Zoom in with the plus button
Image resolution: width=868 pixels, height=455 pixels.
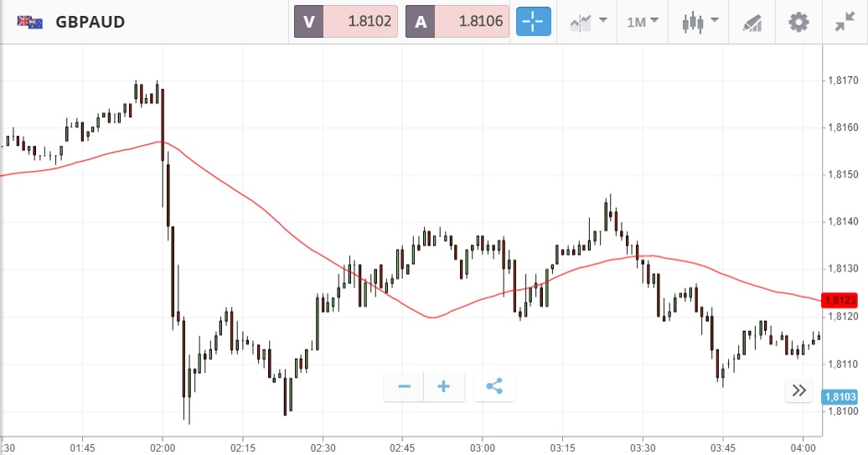(444, 386)
